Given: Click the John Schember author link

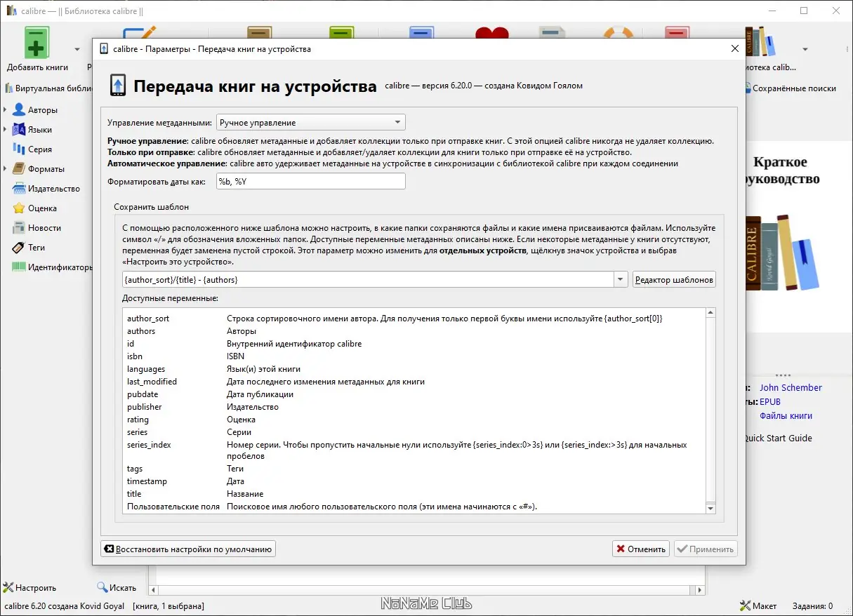Looking at the screenshot, I should [x=791, y=387].
